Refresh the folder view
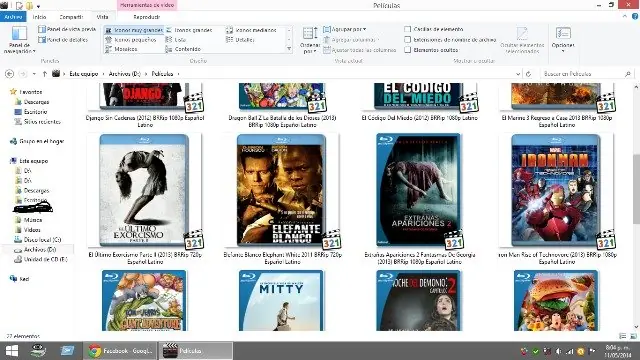The image size is (640, 360). pos(528,74)
